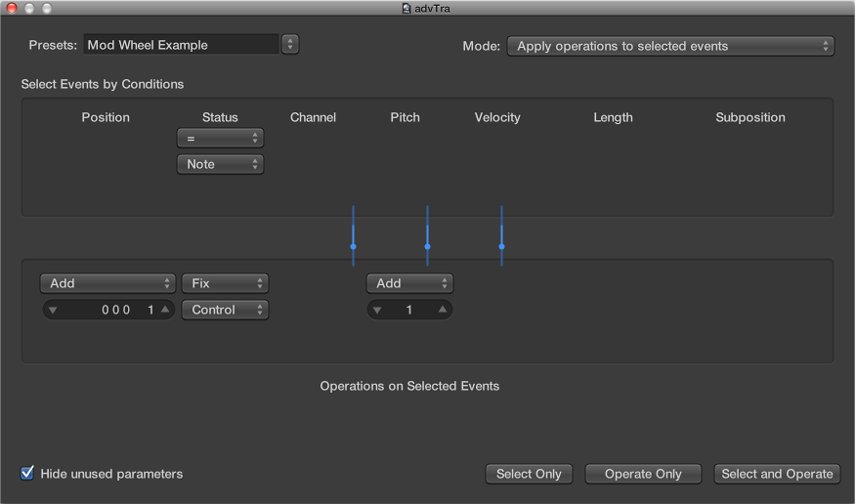Click the Presets name field
This screenshot has width=856, height=504.
click(x=181, y=44)
